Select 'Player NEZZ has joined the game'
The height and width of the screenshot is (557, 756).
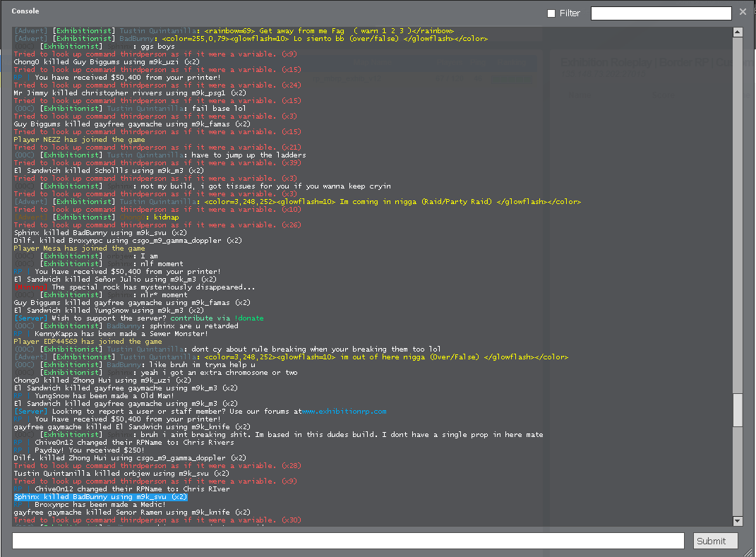(x=79, y=139)
